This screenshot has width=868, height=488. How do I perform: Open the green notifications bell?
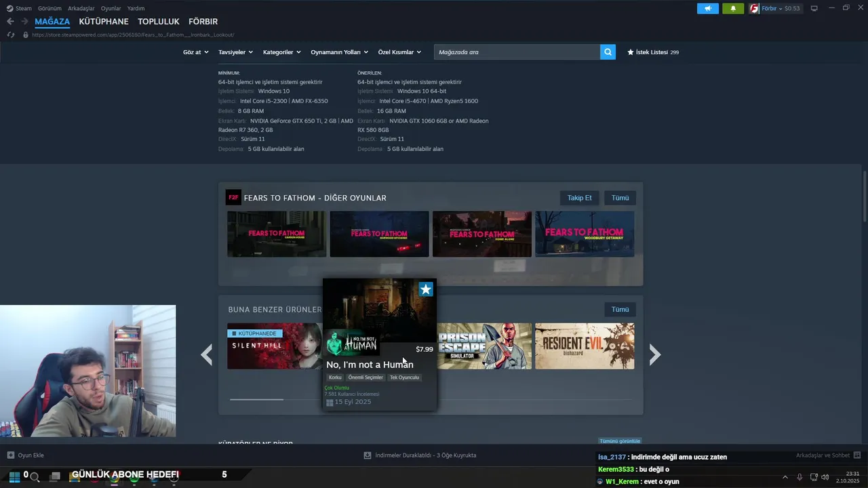[x=733, y=9]
